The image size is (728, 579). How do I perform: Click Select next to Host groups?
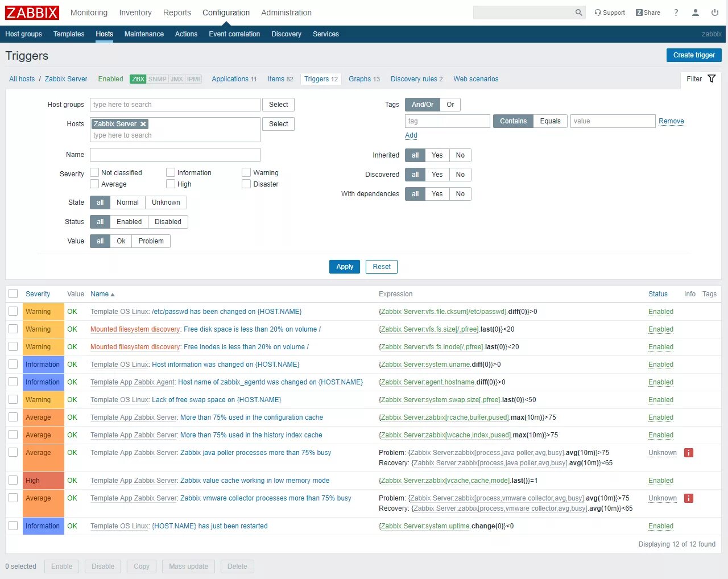coord(278,105)
